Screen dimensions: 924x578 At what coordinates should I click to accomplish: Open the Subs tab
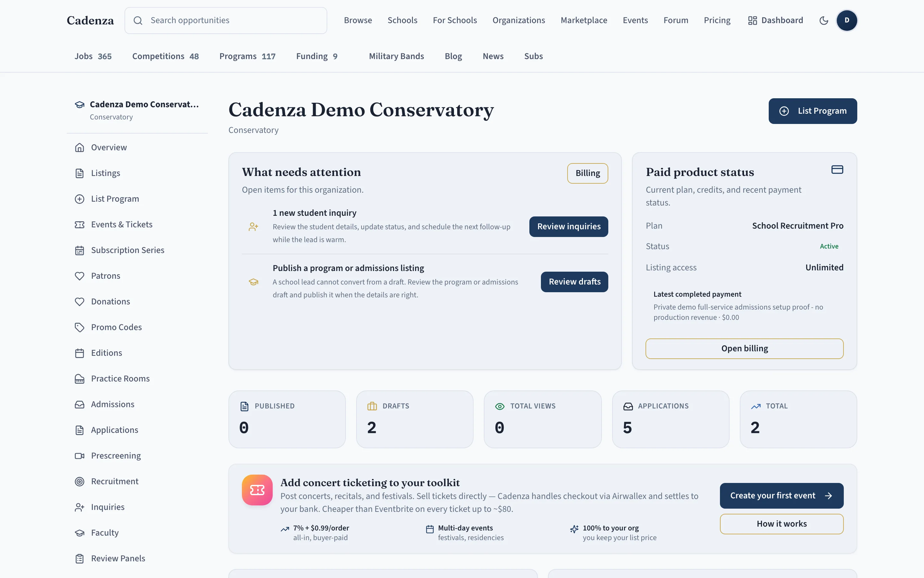(x=534, y=56)
